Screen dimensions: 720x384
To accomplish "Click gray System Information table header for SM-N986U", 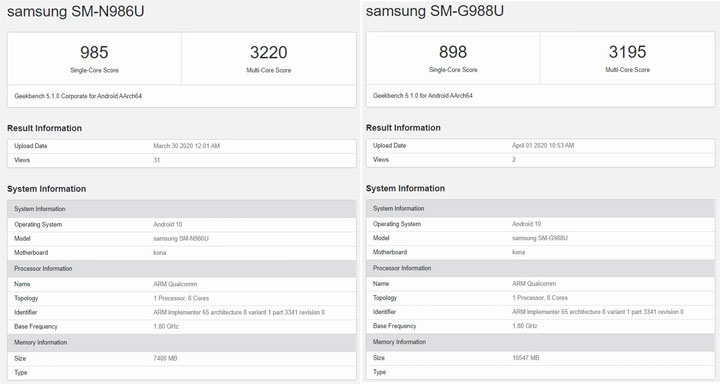I will click(x=181, y=209).
